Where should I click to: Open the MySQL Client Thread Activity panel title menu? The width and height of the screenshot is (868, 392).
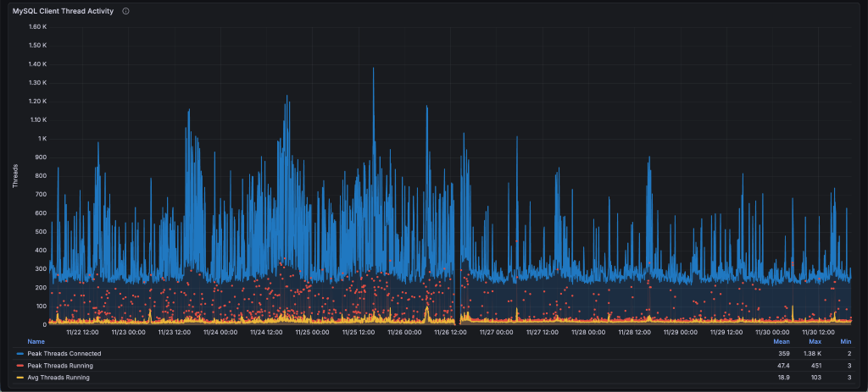(63, 11)
